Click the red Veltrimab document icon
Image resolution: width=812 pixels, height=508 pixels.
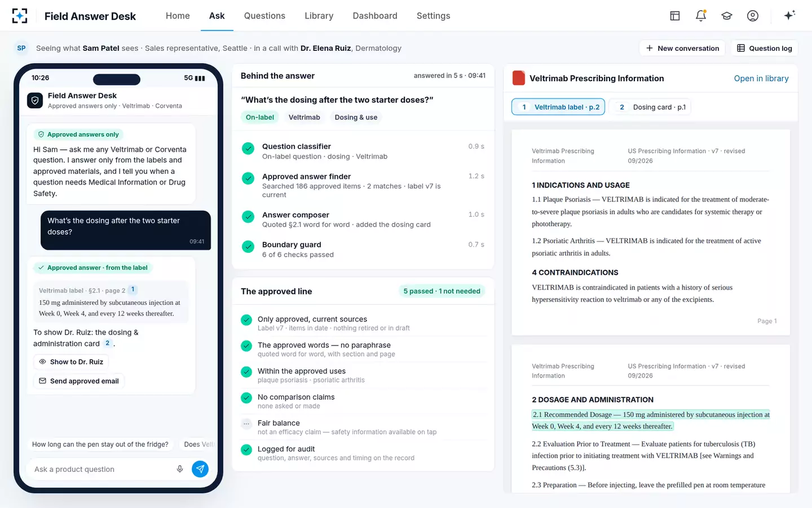tap(519, 78)
